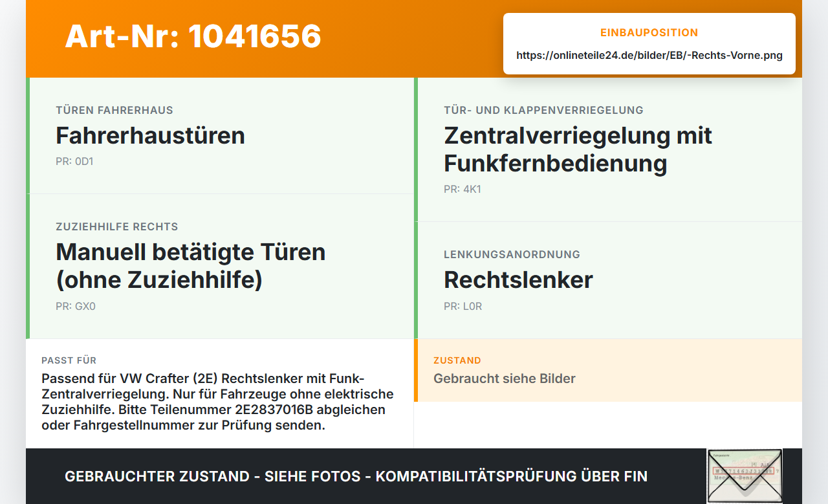Select the PR: 0D1 code
The height and width of the screenshot is (504, 828).
[74, 162]
